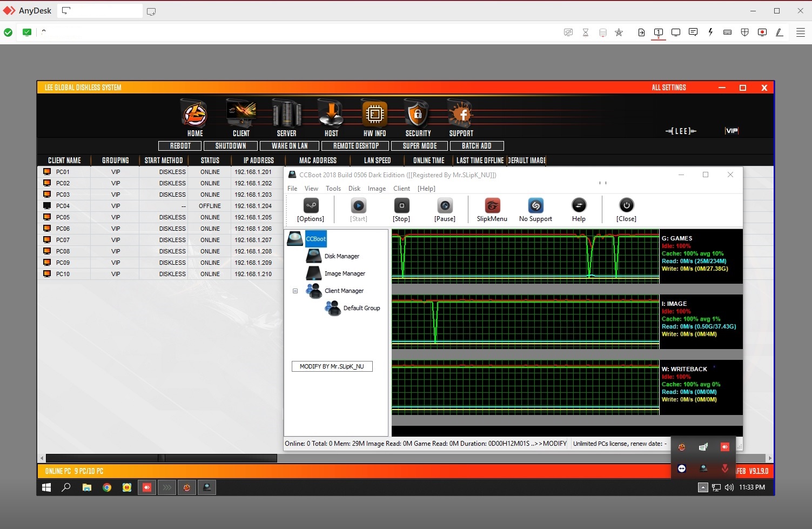The image size is (812, 529).
Task: Open the CCBoot File menu
Action: [292, 189]
